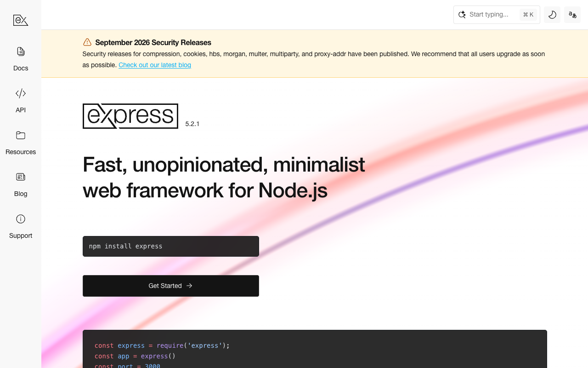The height and width of the screenshot is (368, 588).
Task: Open the language selector
Action: [x=572, y=15]
